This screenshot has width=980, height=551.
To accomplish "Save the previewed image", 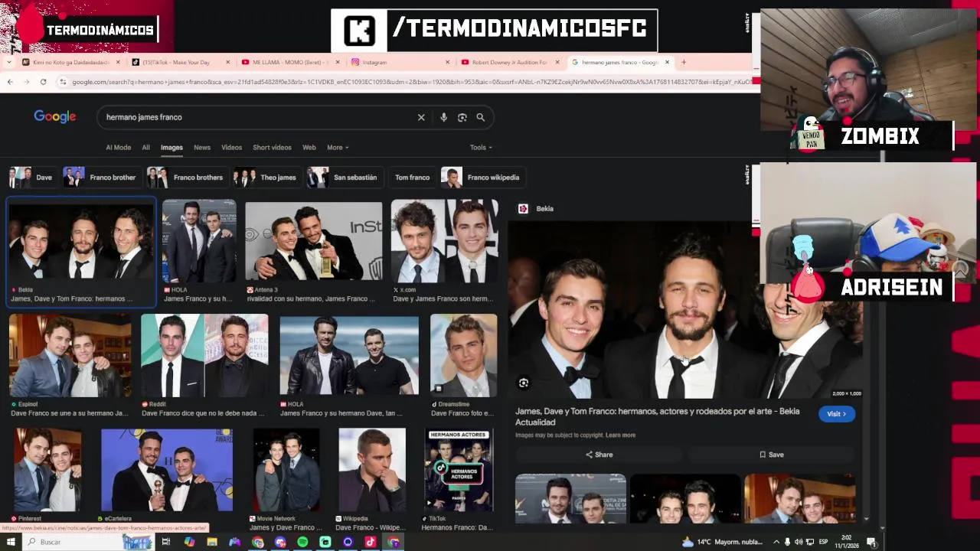I will (x=771, y=455).
